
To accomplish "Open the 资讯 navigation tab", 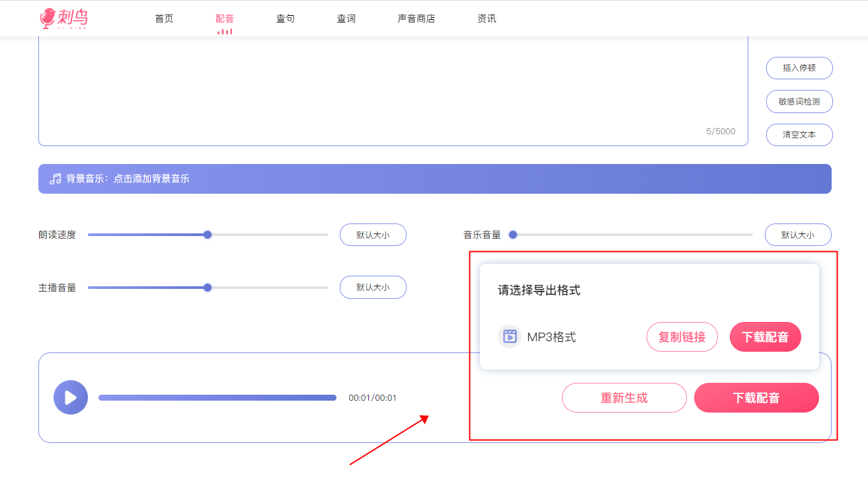I will [487, 19].
